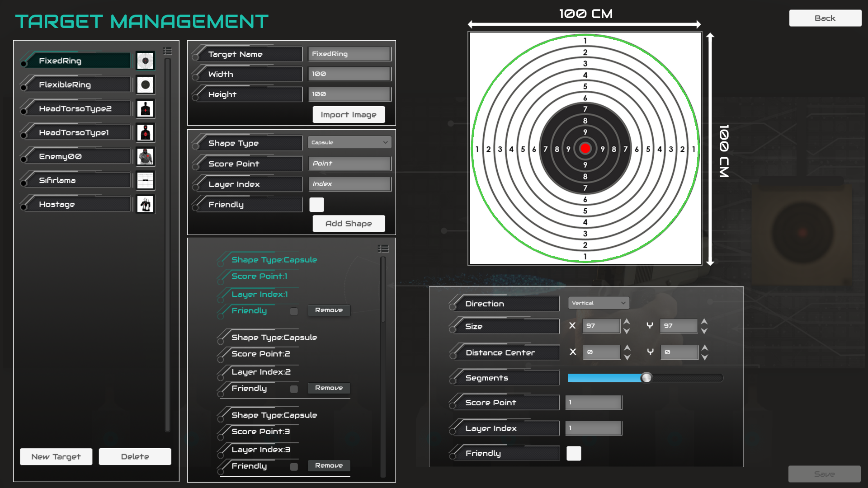Click the Hostage target thumbnail icon
This screenshot has width=868, height=488.
pos(145,204)
